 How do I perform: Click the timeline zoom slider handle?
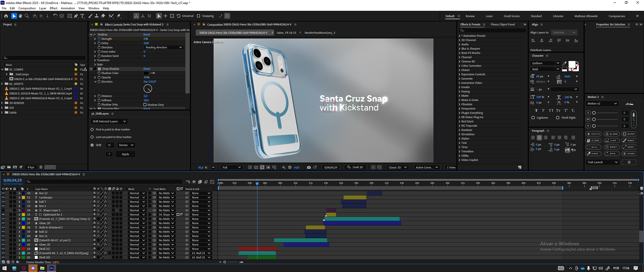tap(225, 262)
